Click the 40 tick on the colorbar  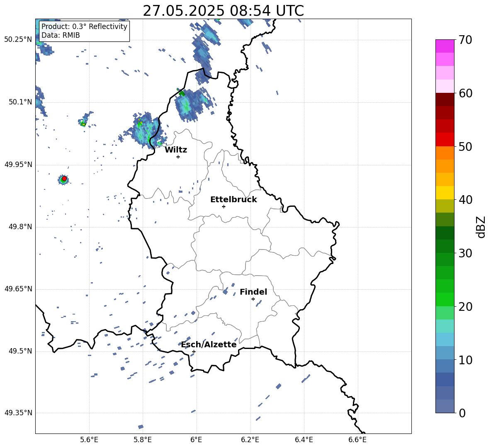coord(465,200)
